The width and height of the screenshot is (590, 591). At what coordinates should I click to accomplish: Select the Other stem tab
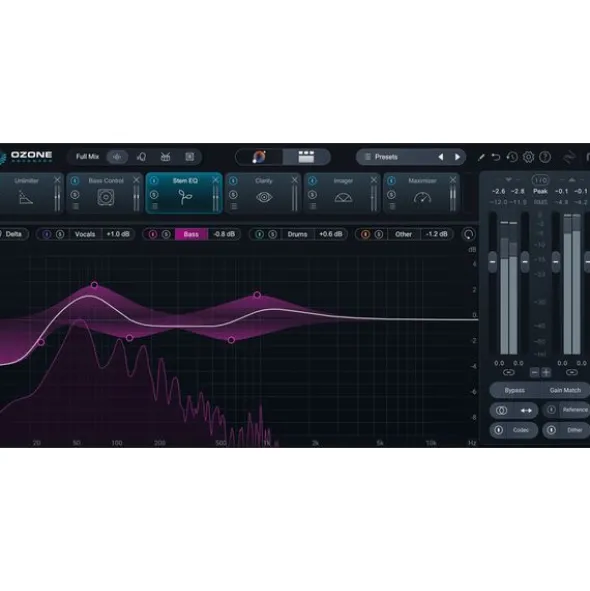click(x=403, y=234)
